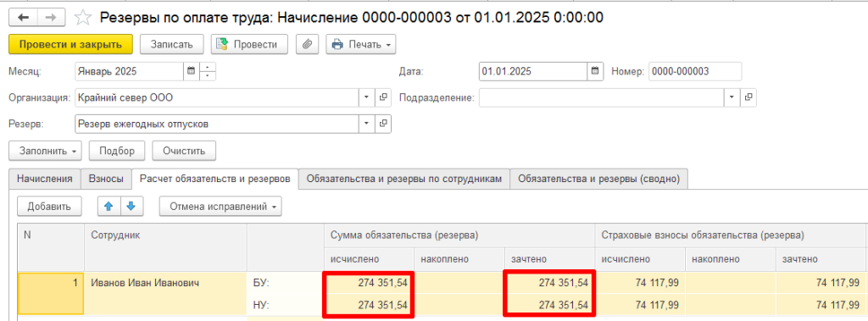Expand the Подразделение dropdown list
Viewport: 868px width, 321px height.
click(732, 98)
